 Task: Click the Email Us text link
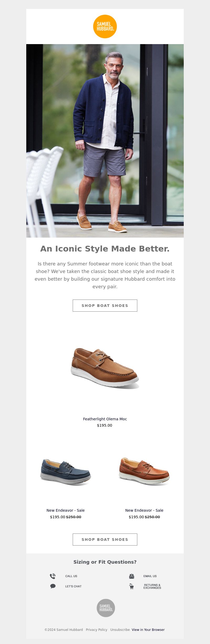pos(150,576)
